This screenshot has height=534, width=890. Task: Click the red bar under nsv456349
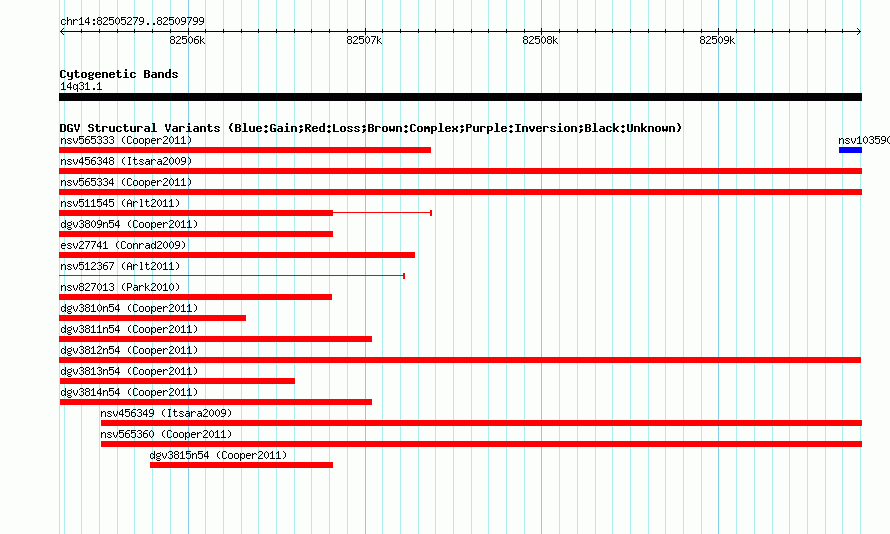coord(481,423)
